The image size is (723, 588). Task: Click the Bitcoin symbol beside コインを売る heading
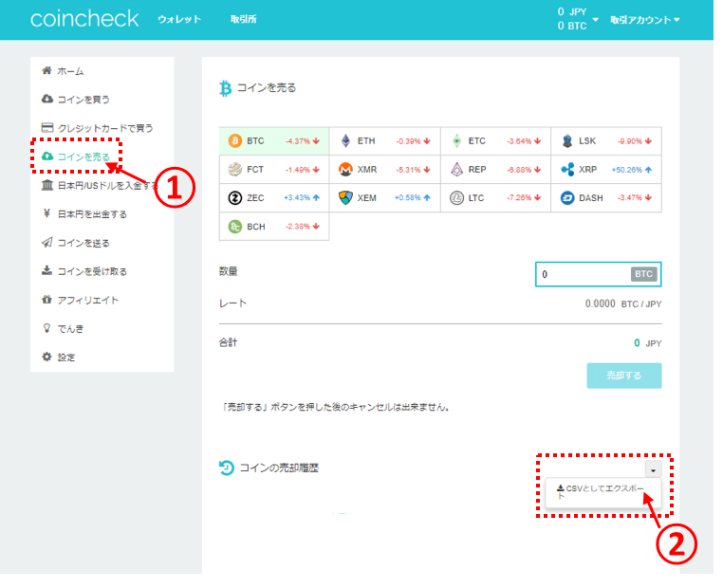click(225, 88)
